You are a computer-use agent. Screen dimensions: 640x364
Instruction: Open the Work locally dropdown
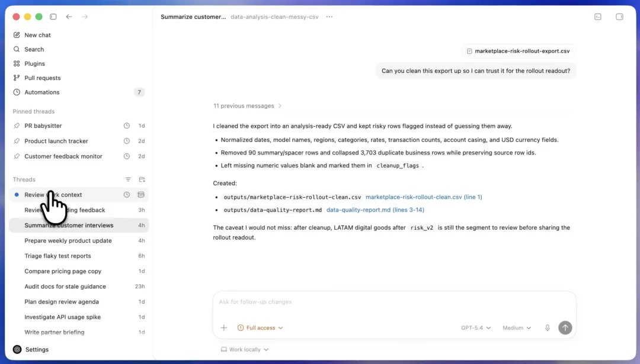coord(245,349)
